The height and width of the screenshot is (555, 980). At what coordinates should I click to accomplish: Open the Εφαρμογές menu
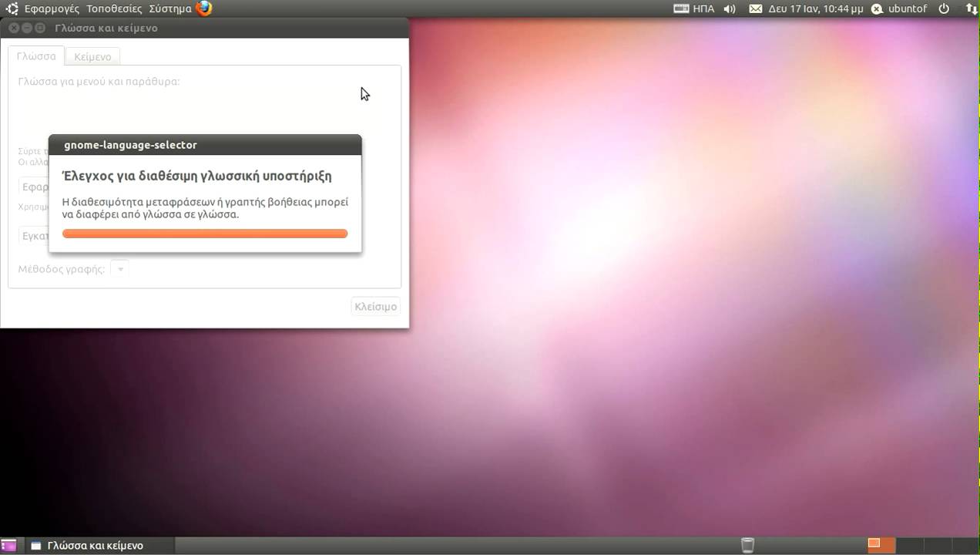pos(52,8)
